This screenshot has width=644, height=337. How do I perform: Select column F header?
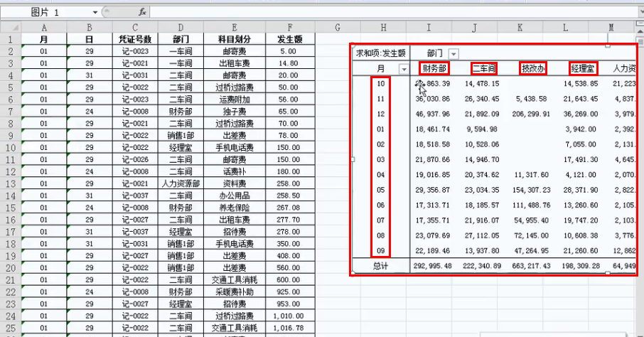[288, 27]
